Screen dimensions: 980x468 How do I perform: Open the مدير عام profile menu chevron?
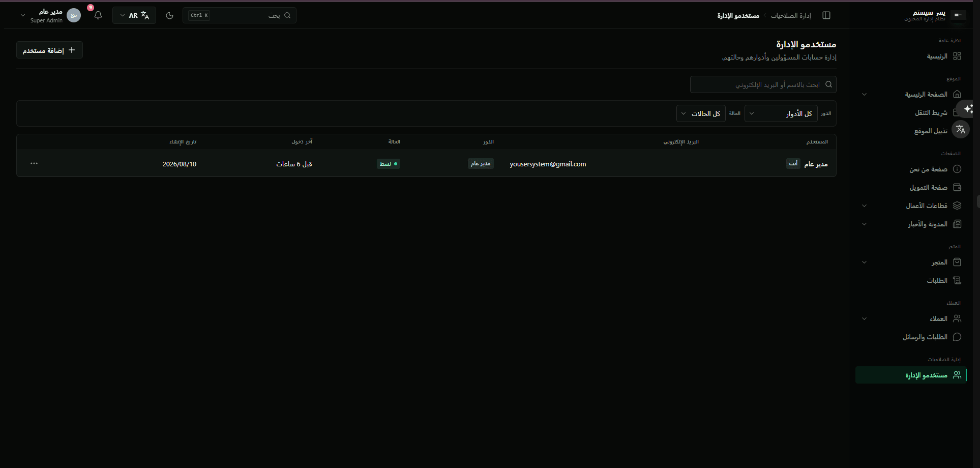click(x=22, y=15)
